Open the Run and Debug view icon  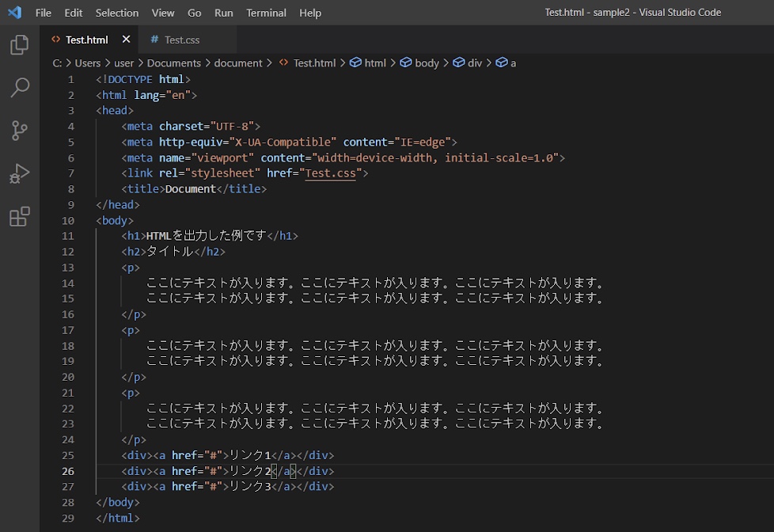[20, 173]
